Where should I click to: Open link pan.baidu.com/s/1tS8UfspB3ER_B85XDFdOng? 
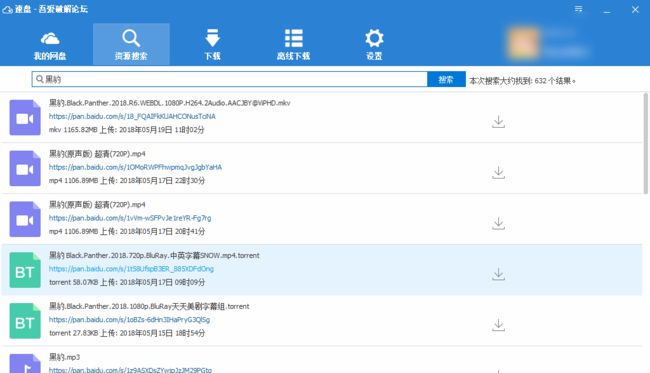[131, 269]
